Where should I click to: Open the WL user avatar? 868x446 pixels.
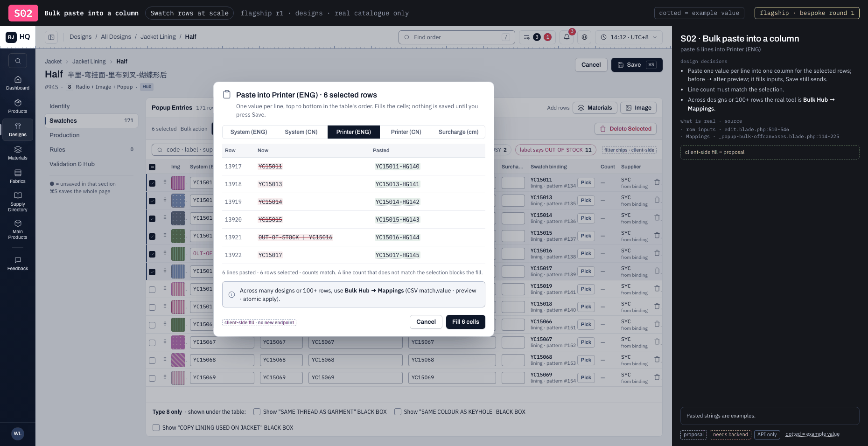(18, 433)
